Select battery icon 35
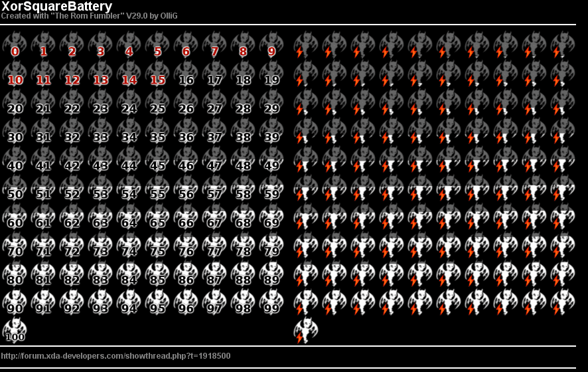 pyautogui.click(x=157, y=131)
